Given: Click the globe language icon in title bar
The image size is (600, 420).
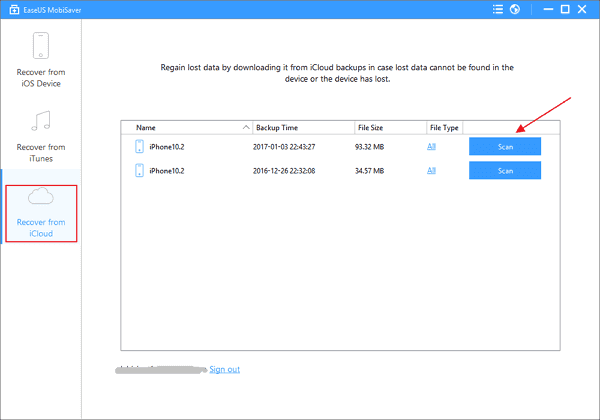Looking at the screenshot, I should click(515, 11).
